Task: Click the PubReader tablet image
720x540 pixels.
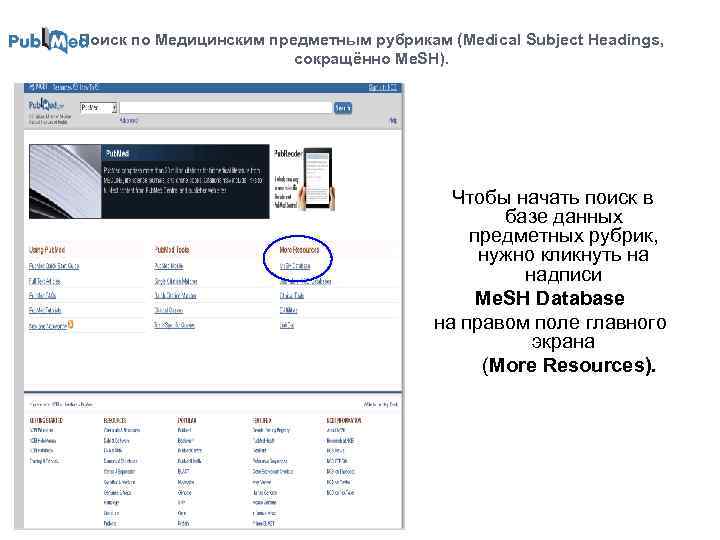Action: click(x=319, y=179)
